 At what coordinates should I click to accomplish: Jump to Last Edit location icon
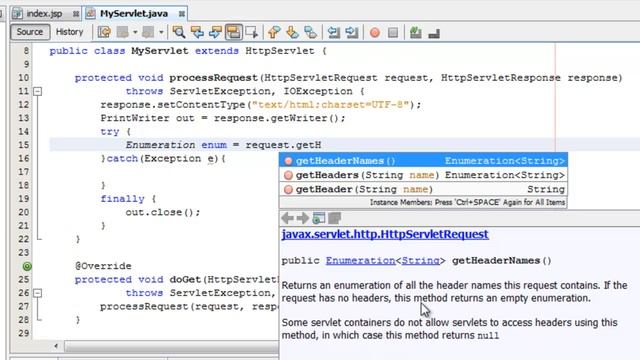pyautogui.click(x=104, y=32)
